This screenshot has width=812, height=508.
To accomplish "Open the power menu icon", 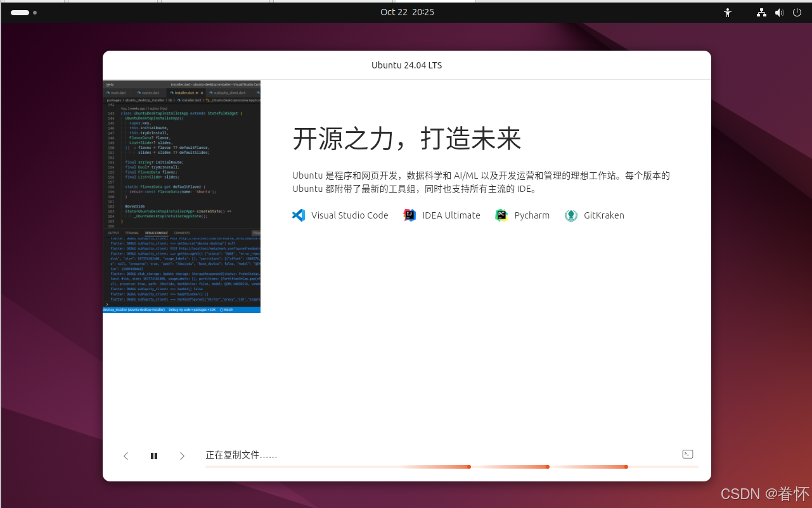I will pyautogui.click(x=797, y=12).
